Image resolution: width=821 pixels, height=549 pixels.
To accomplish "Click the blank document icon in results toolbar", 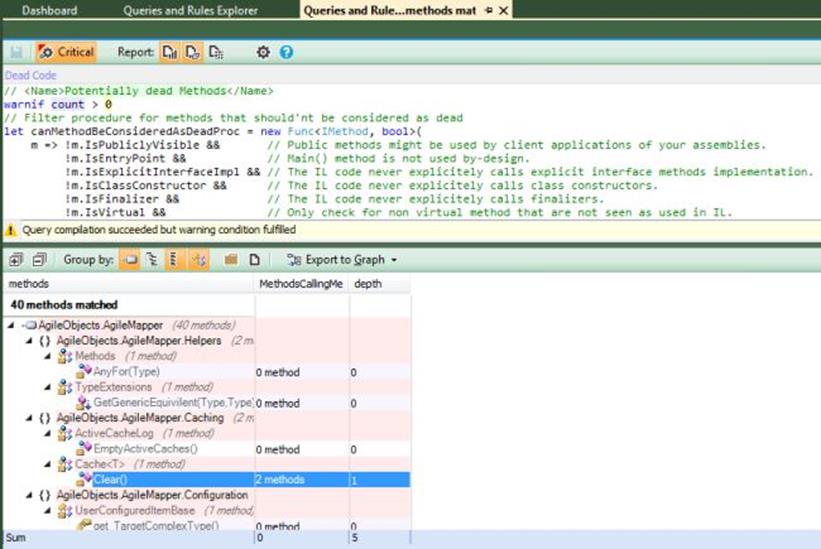I will 254,260.
